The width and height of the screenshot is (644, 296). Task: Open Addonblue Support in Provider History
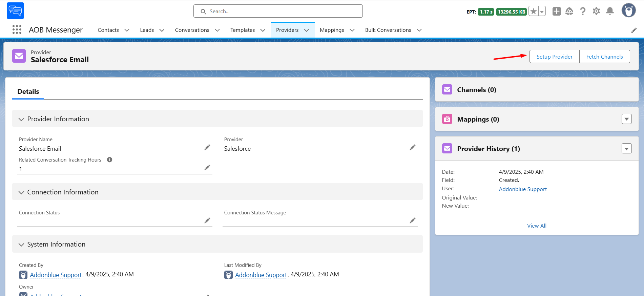pos(523,189)
